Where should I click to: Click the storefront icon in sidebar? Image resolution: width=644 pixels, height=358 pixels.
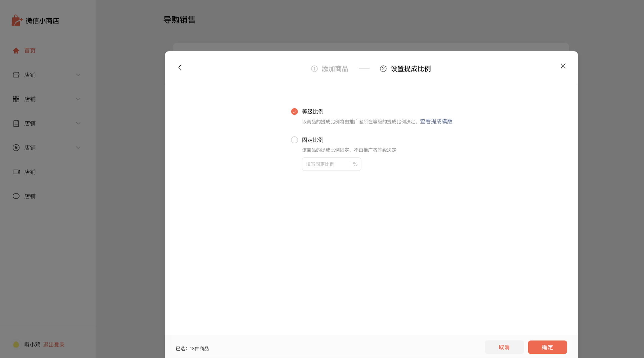[x=16, y=75]
